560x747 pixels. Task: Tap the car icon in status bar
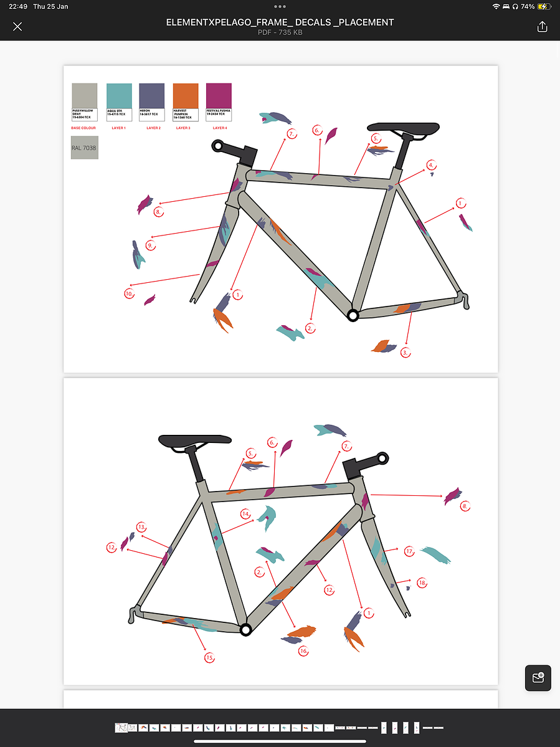[x=506, y=7]
